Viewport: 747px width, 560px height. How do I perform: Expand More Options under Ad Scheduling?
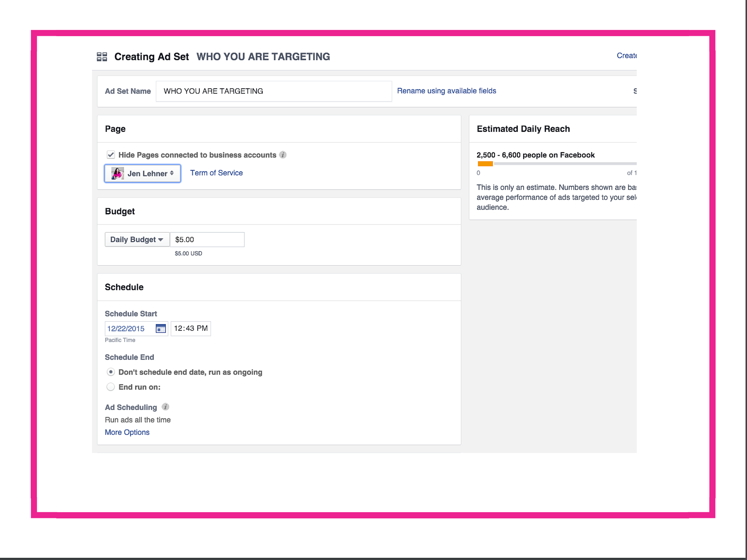tap(127, 432)
